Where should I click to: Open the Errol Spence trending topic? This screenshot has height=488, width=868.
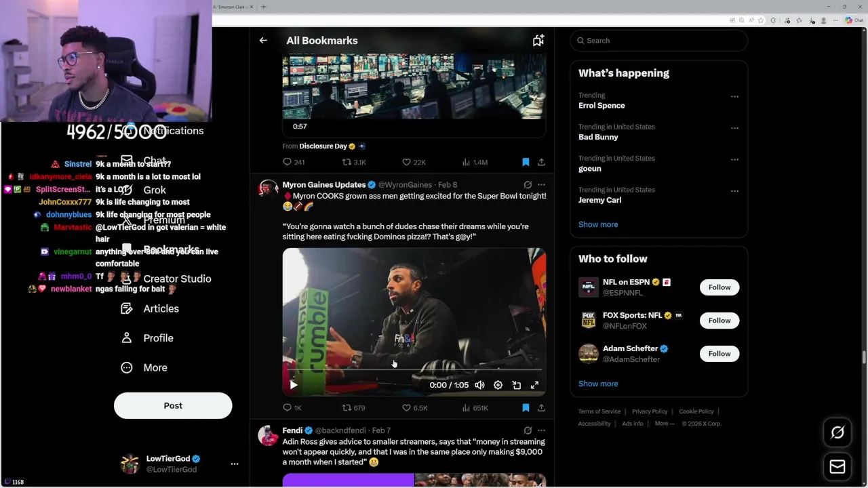click(x=601, y=106)
